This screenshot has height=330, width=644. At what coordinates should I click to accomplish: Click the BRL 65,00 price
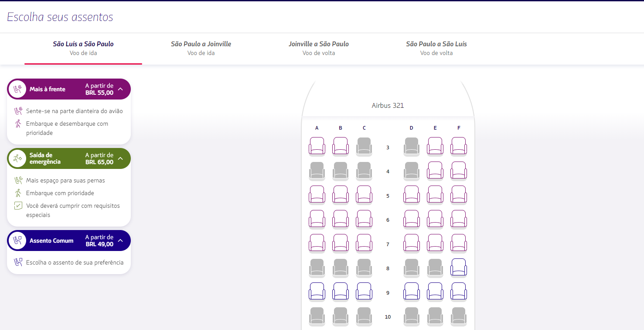pyautogui.click(x=99, y=162)
